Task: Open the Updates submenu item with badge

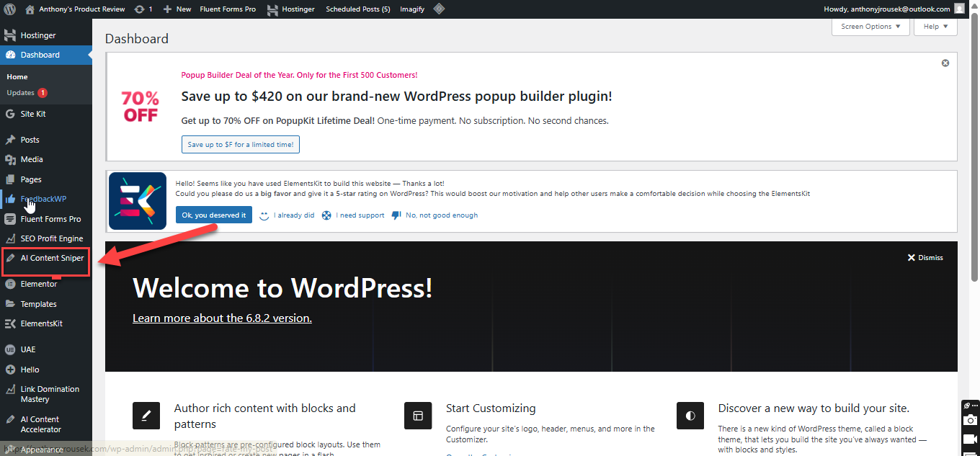Action: tap(27, 93)
